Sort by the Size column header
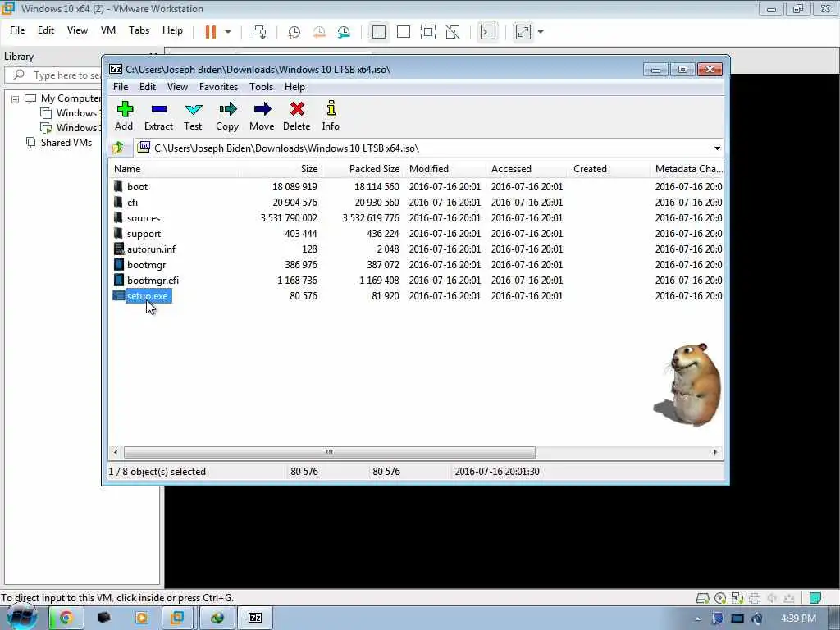This screenshot has width=840, height=630. [281, 169]
